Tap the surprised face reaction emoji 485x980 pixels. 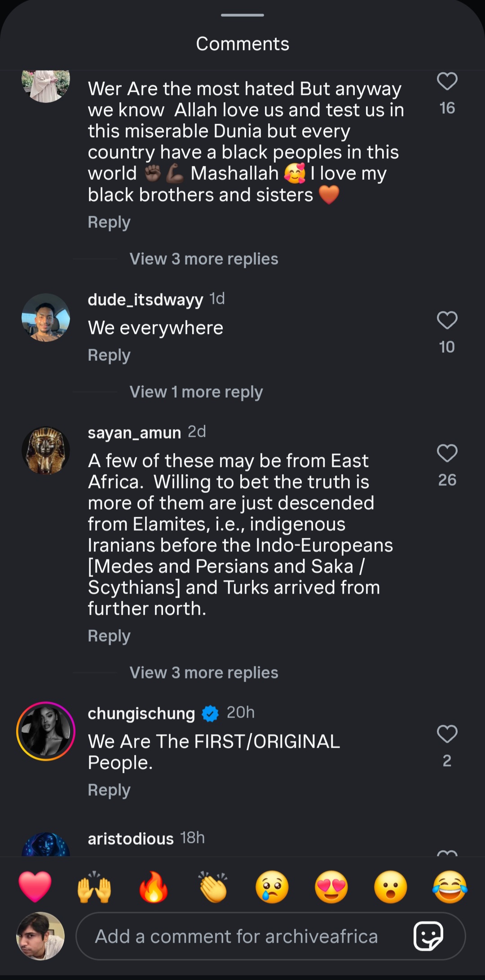[391, 887]
